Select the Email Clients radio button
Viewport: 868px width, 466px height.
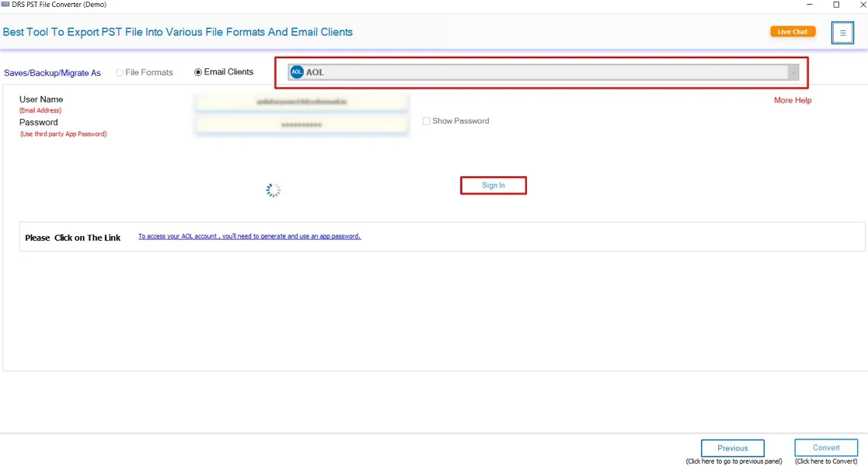coord(197,72)
